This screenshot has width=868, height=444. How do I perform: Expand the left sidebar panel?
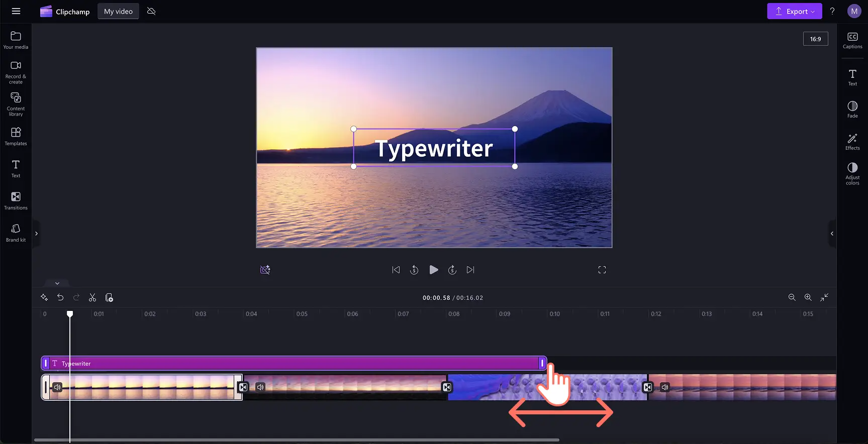(36, 234)
